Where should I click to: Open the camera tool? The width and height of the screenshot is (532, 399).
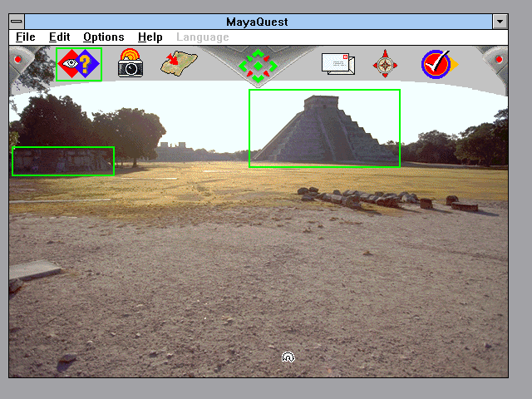(131, 63)
